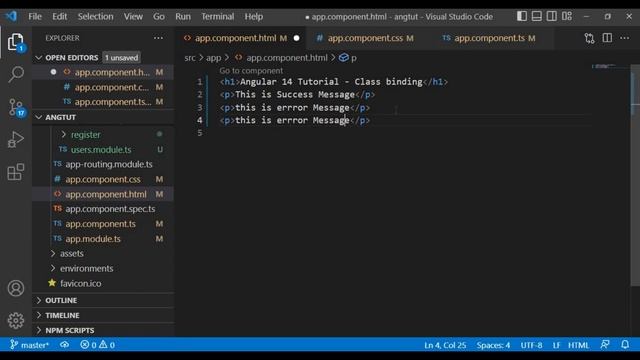Viewport: 640px width, 360px height.
Task: Open the Edit menu
Action: coord(59,17)
